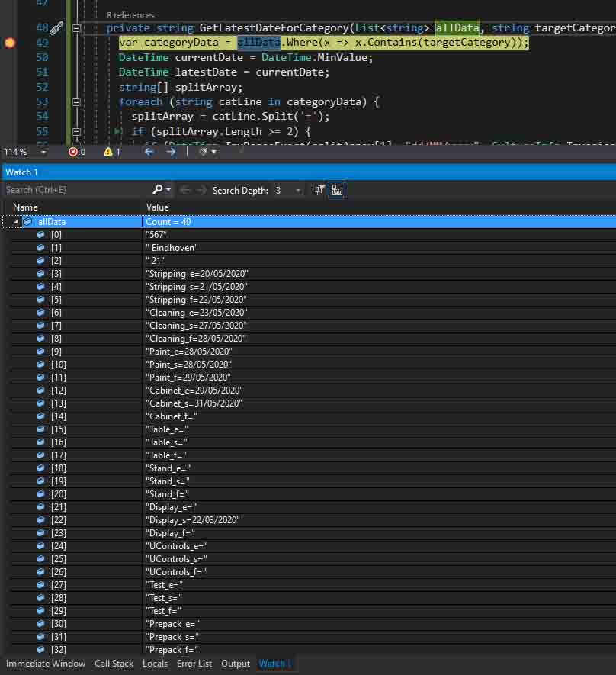Click the value "Prepack_s="
Viewport: 616px width, 675px height.
(172, 637)
